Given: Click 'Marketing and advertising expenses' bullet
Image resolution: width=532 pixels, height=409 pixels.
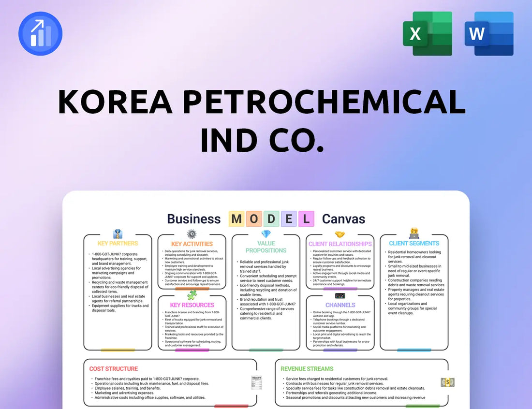Looking at the screenshot, I should click(124, 393).
